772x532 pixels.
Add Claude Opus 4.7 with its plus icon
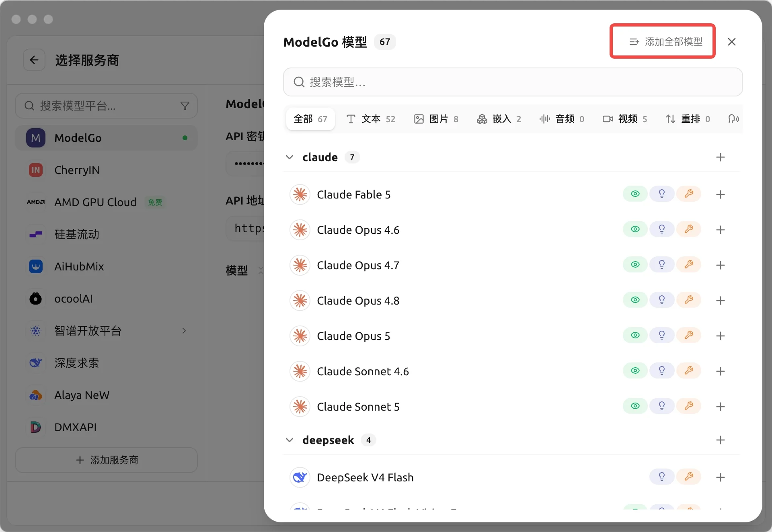click(x=720, y=265)
